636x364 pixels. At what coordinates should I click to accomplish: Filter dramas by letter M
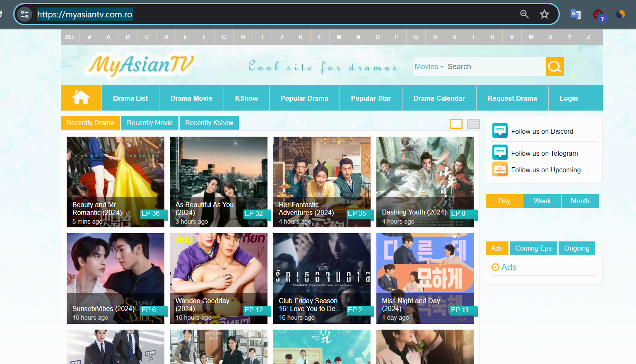coord(339,37)
